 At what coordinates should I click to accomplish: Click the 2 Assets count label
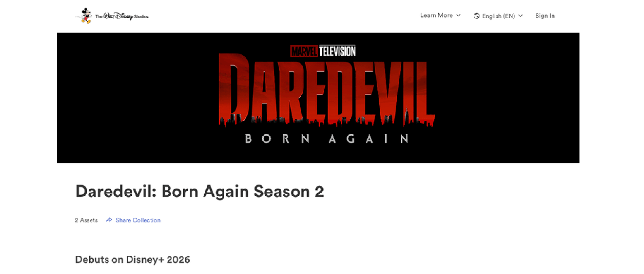[x=86, y=220]
